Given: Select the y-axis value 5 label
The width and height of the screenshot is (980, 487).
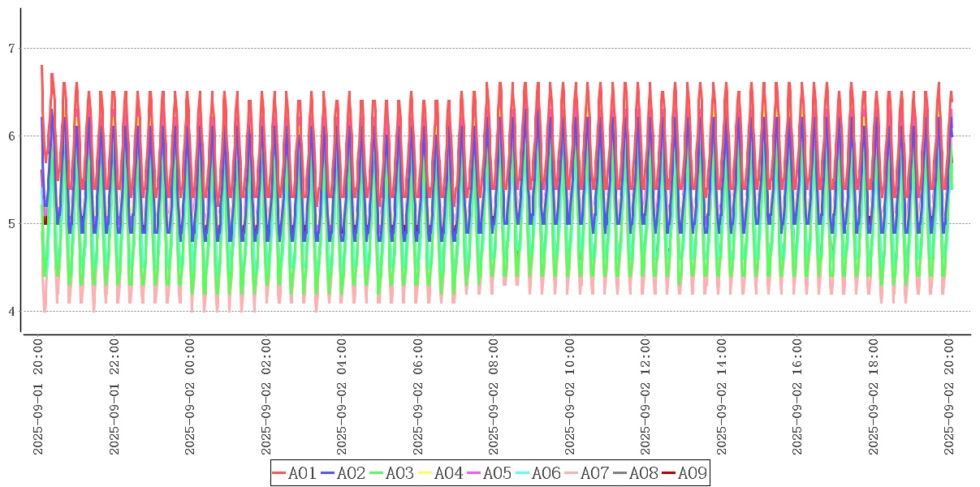Looking at the screenshot, I should click(11, 224).
